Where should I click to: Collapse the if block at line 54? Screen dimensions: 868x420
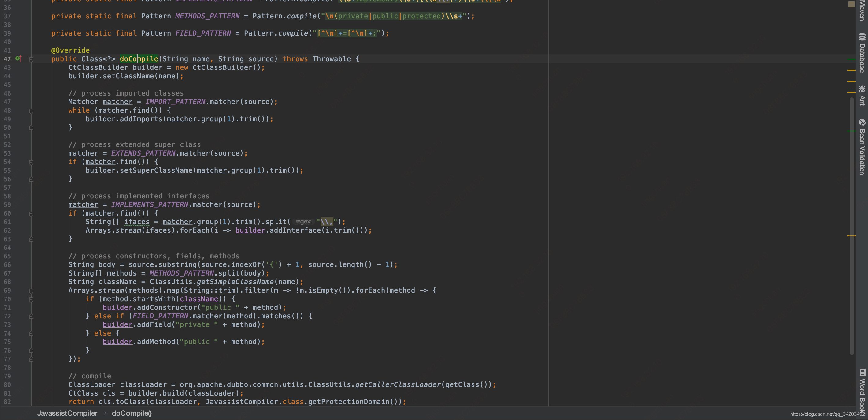pyautogui.click(x=31, y=162)
